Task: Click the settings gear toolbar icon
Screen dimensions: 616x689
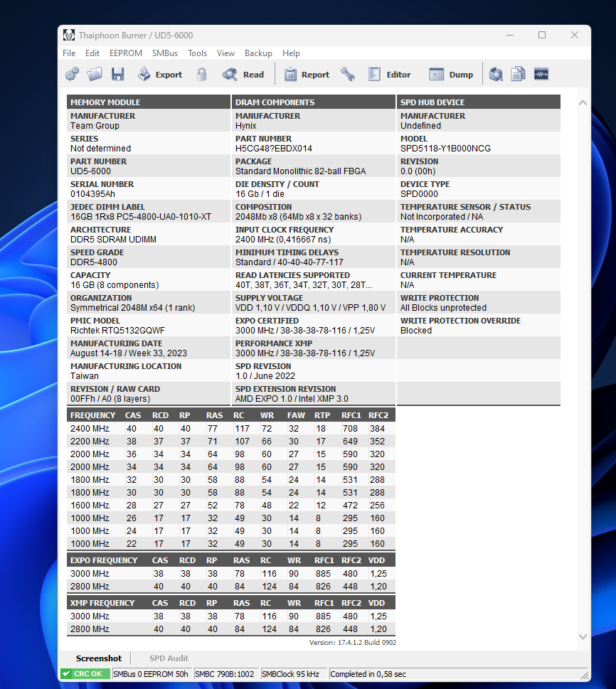Action: 73,74
